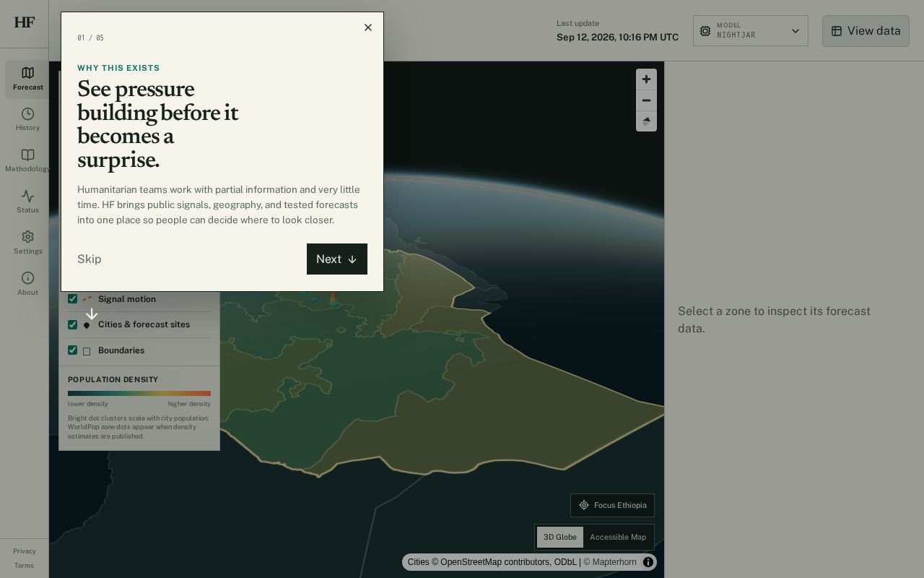The width and height of the screenshot is (924, 578).
Task: Click the Focus Ethiopia button
Action: [x=612, y=505]
